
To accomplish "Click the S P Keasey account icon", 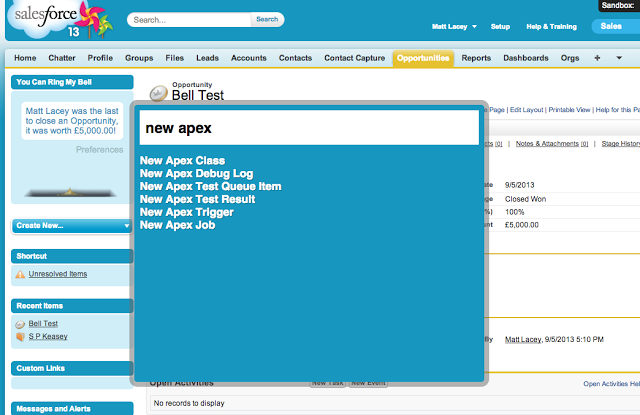I will point(20,337).
